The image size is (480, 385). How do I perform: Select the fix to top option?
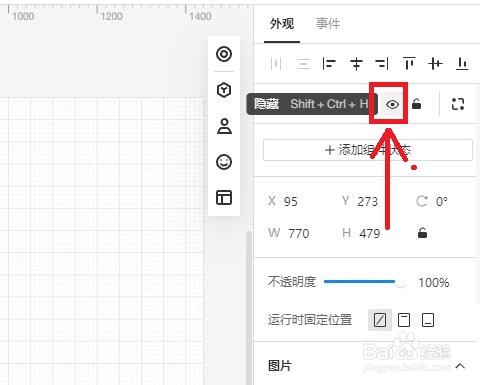404,320
